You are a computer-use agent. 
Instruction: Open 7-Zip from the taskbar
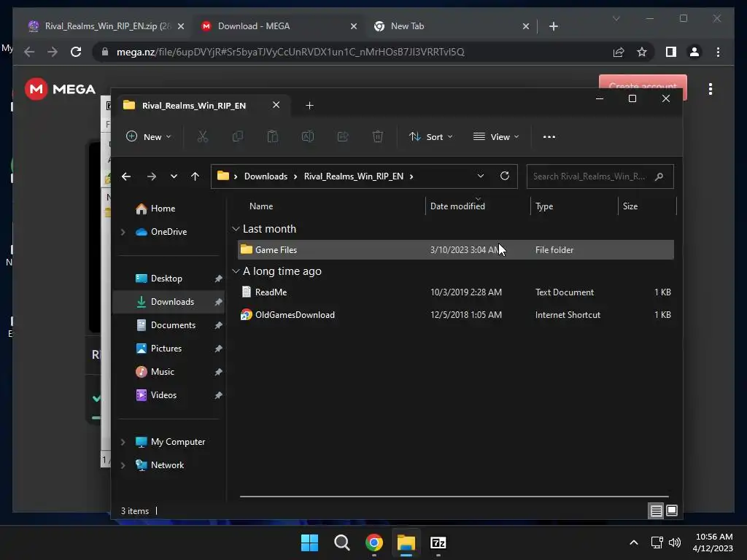438,542
